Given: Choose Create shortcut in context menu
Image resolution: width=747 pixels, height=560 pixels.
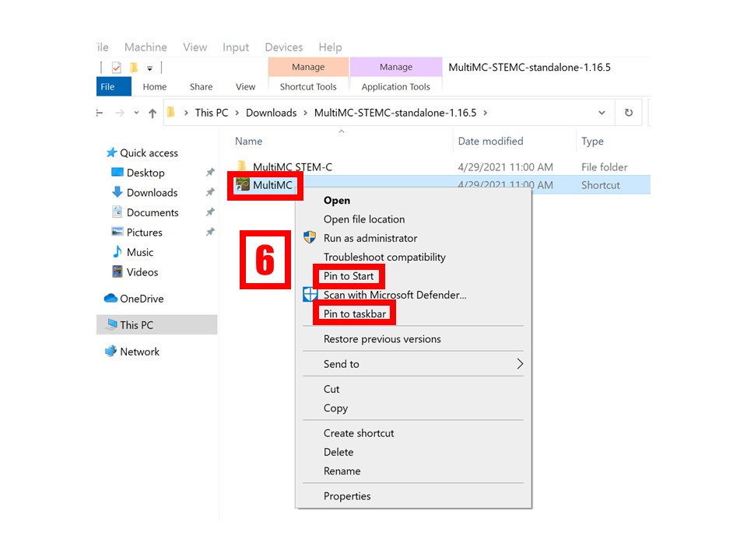Looking at the screenshot, I should coord(359,433).
